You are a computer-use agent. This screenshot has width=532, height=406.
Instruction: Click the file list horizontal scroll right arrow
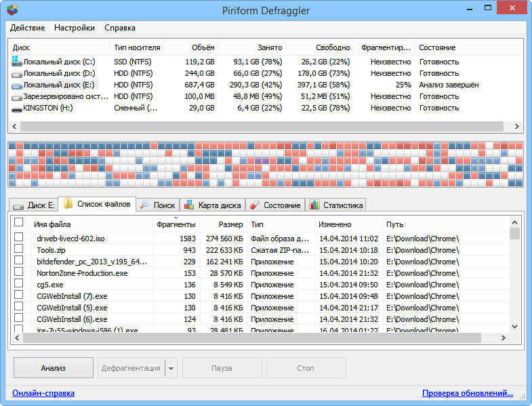click(x=503, y=338)
